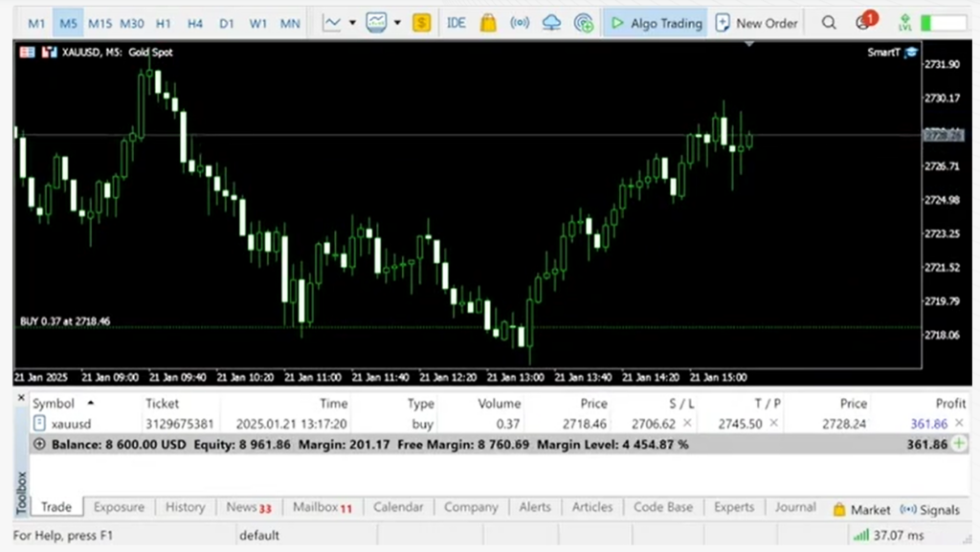
Task: Open the Mailbox tab
Action: [323, 507]
